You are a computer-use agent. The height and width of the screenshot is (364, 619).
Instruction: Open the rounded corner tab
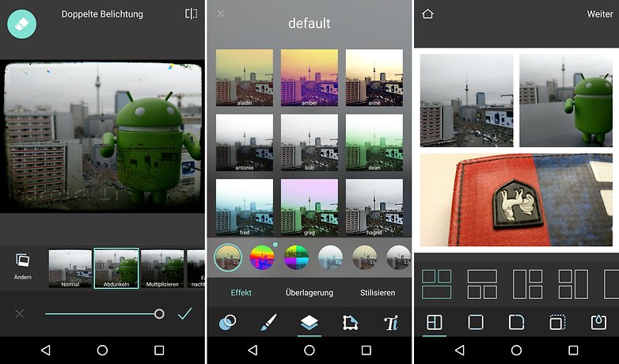(516, 322)
